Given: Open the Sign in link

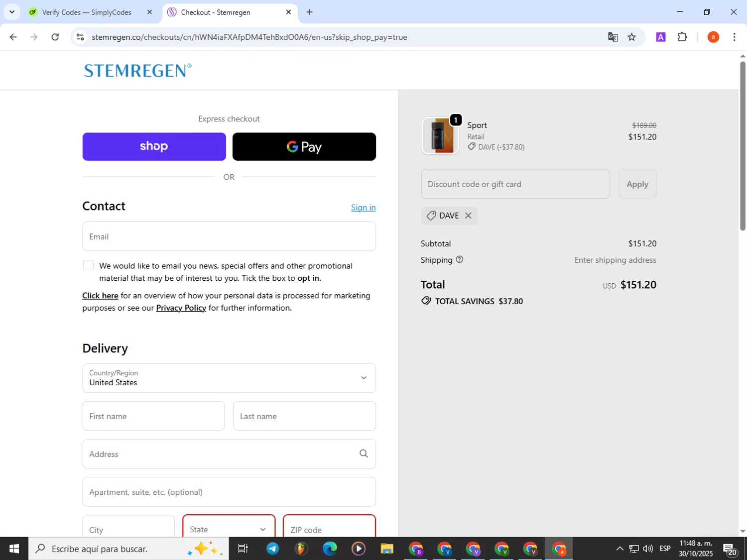Looking at the screenshot, I should pos(363,208).
